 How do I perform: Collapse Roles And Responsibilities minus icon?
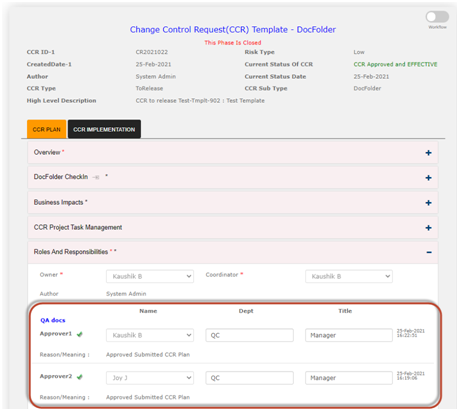coord(429,252)
